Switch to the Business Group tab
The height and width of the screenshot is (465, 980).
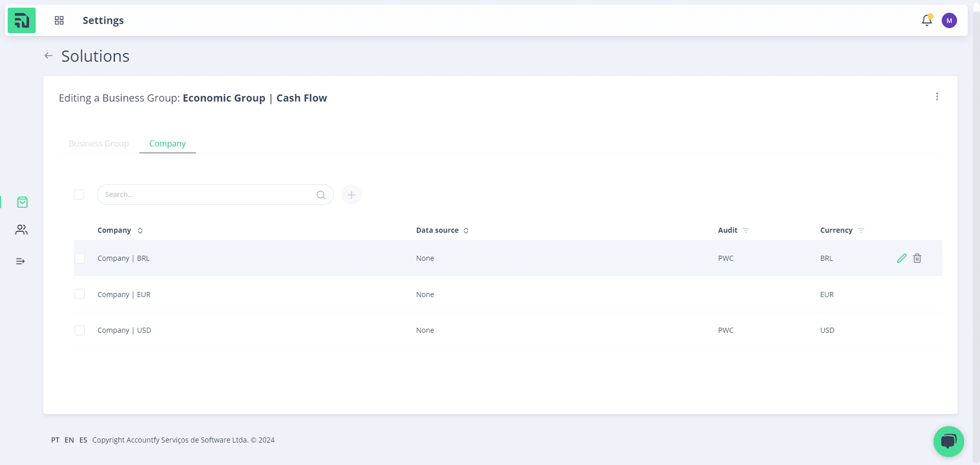point(99,143)
